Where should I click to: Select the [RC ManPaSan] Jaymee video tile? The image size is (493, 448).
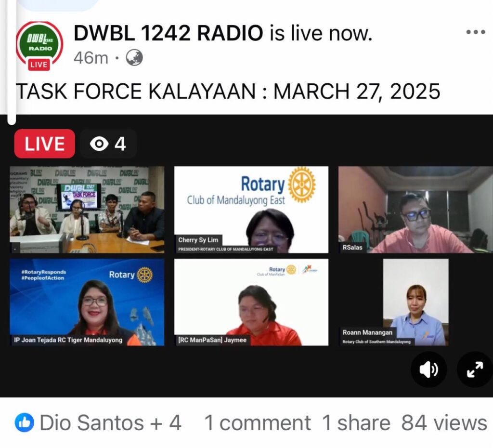(x=251, y=302)
